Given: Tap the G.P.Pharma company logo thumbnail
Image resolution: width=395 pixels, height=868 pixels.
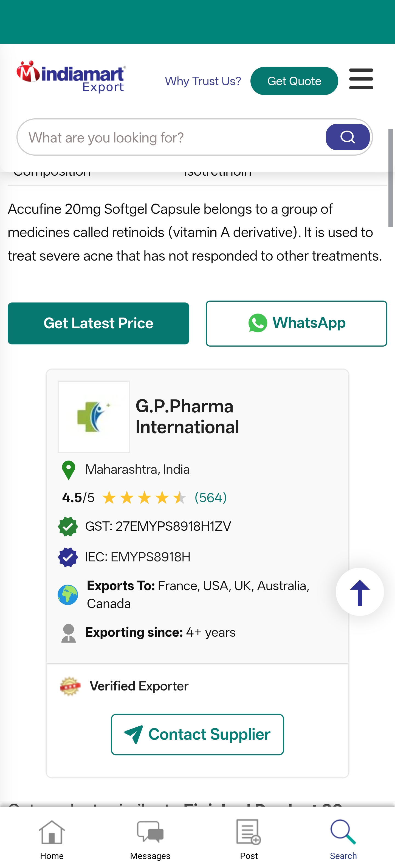Looking at the screenshot, I should tap(94, 417).
